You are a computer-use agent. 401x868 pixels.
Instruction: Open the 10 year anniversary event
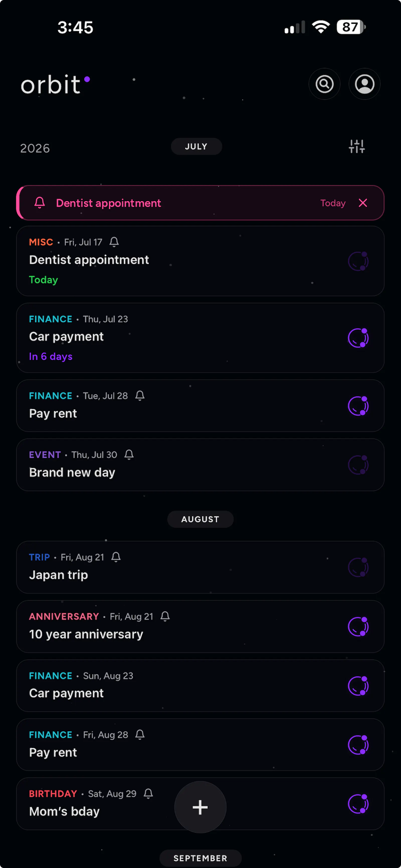point(200,626)
